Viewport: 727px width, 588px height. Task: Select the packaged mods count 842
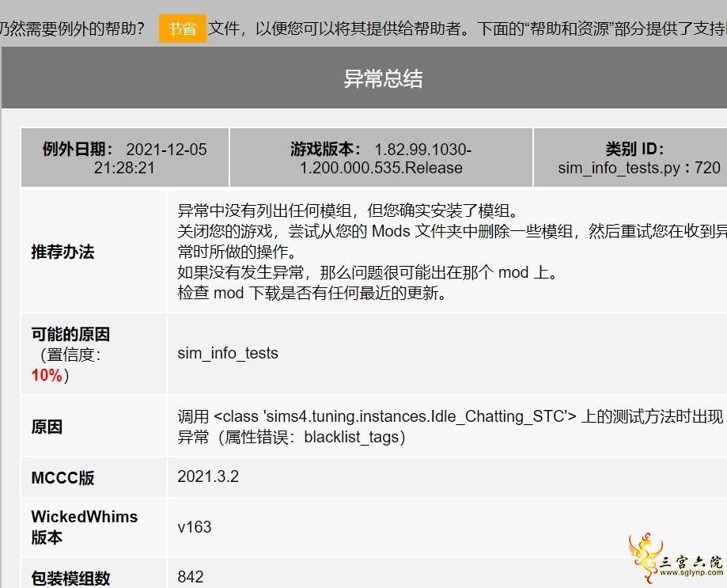pos(191,577)
